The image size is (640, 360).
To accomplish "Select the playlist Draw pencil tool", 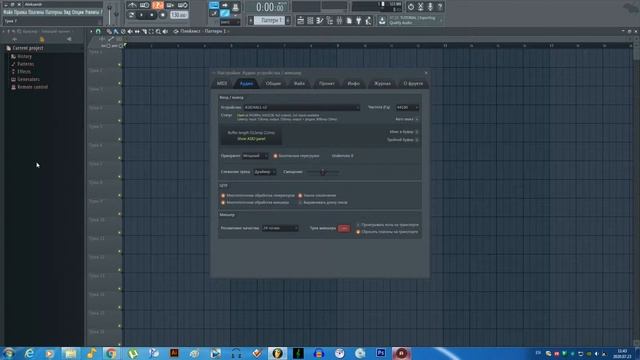I will (x=109, y=31).
